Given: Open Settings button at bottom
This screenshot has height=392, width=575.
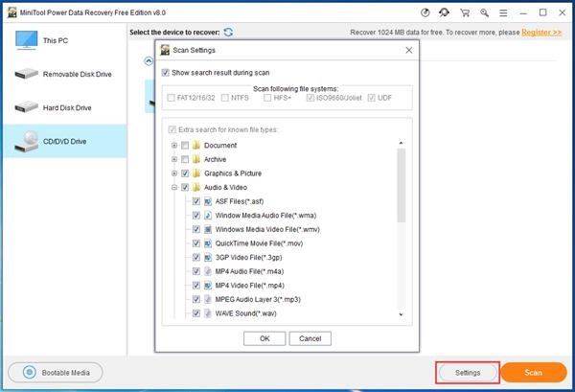Looking at the screenshot, I should 468,373.
